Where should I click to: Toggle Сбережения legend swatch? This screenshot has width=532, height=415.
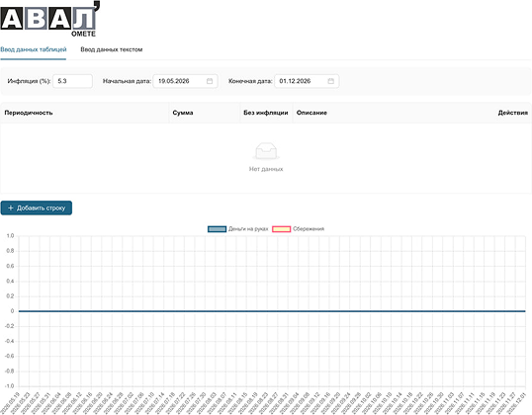pos(281,229)
